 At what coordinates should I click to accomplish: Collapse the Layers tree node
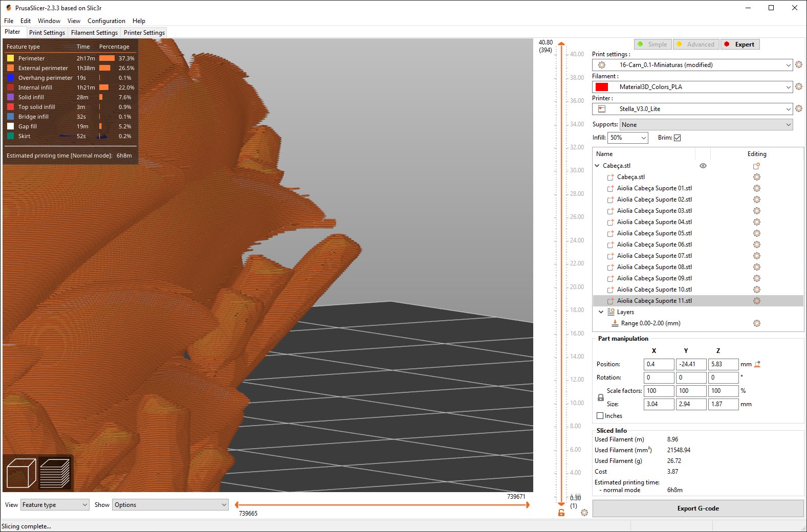[x=601, y=312]
